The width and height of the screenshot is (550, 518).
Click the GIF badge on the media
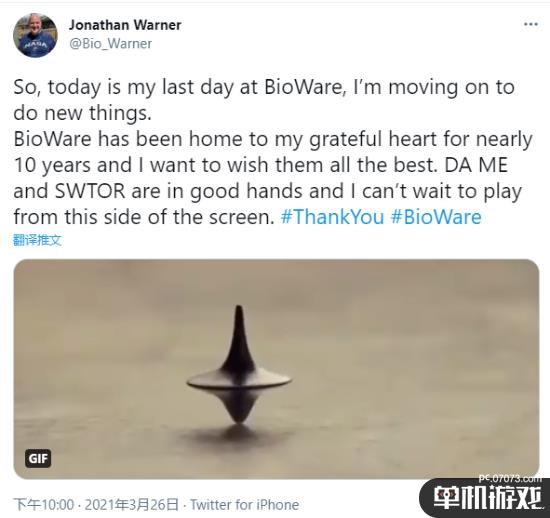(38, 458)
